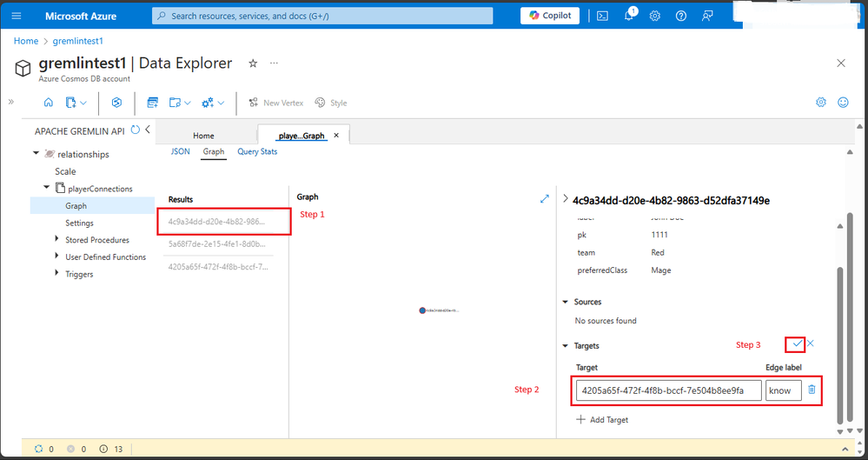
Task: Click the error count status icon
Action: pyautogui.click(x=71, y=449)
